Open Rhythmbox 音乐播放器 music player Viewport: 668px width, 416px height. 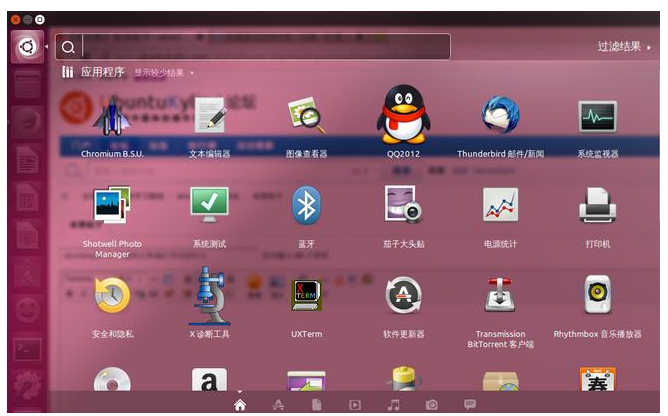[597, 295]
